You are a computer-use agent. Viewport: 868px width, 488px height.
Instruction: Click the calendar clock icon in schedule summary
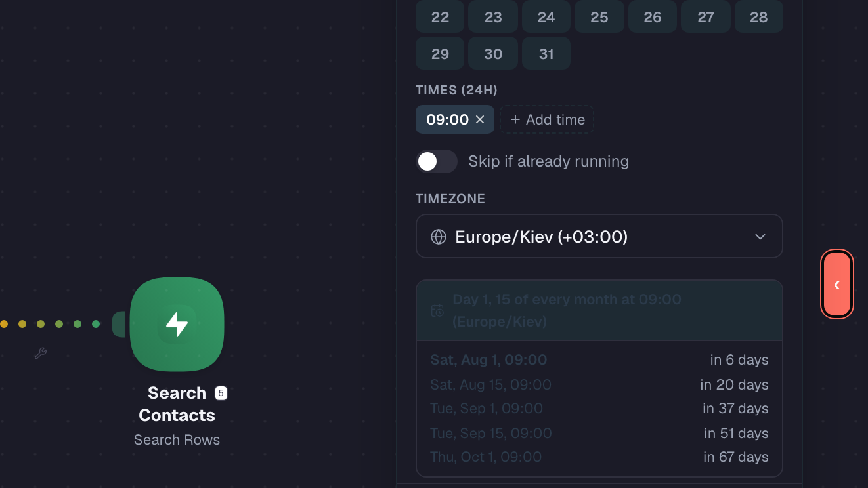click(x=437, y=311)
